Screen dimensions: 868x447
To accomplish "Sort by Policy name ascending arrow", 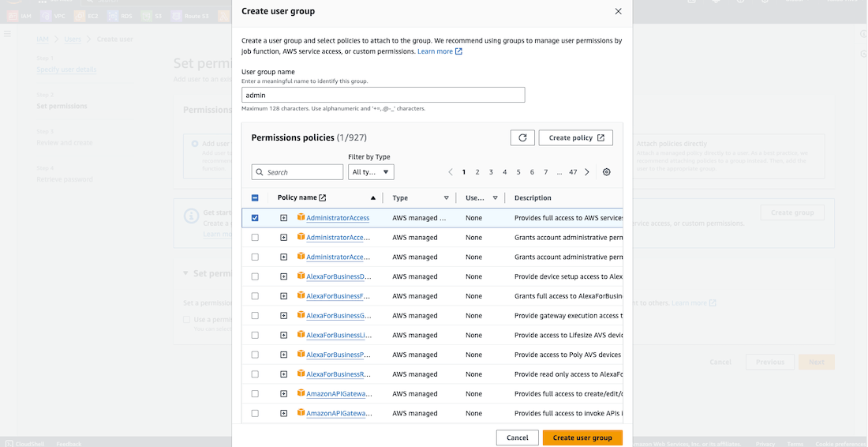I will (373, 198).
